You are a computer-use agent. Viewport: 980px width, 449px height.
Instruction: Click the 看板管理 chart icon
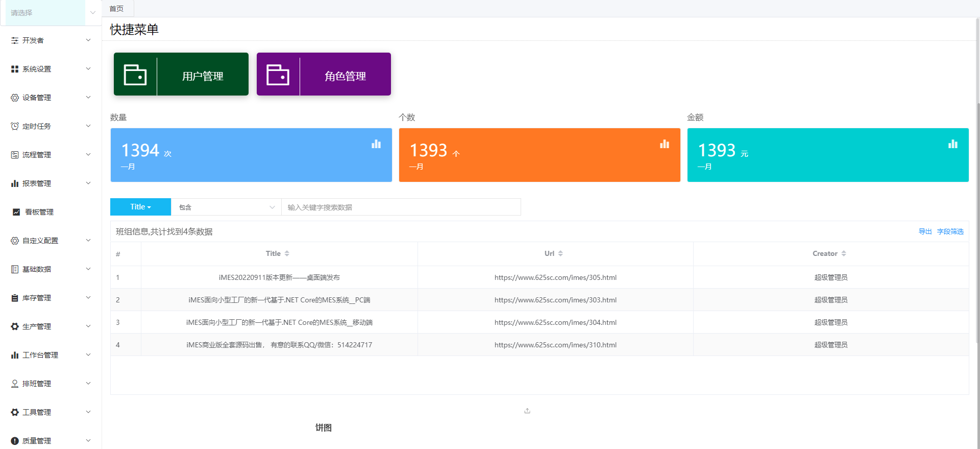tap(16, 212)
